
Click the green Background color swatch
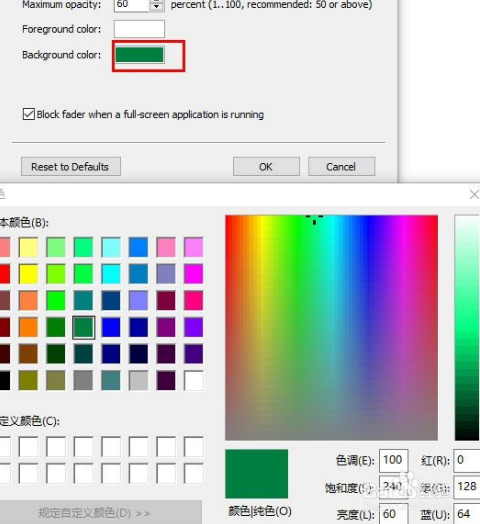[139, 55]
